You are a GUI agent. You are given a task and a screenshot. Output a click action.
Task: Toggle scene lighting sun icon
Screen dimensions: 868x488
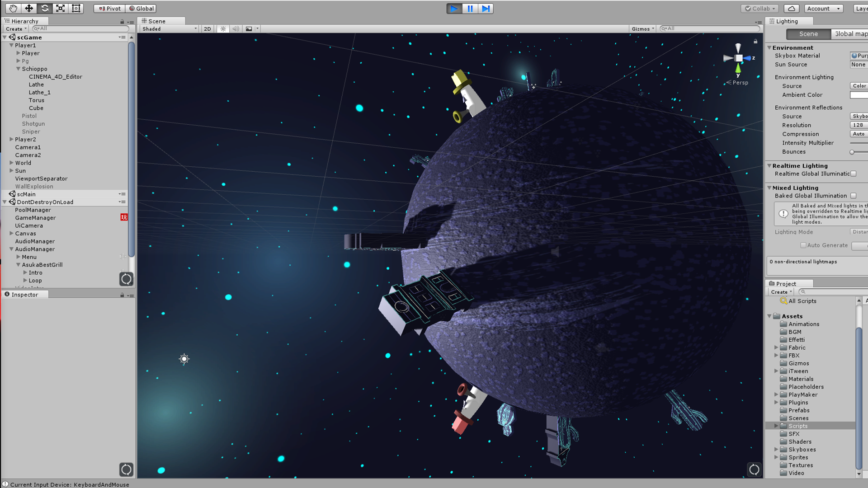coord(223,28)
